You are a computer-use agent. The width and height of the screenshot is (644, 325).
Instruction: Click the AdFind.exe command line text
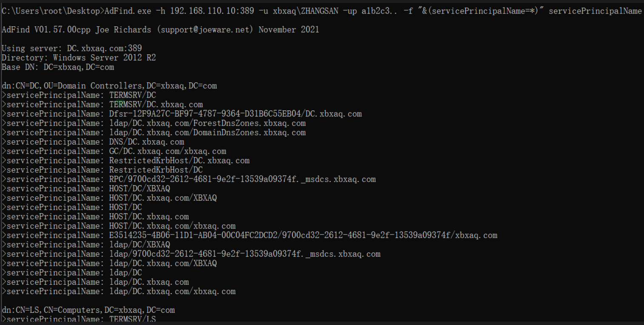click(x=321, y=11)
